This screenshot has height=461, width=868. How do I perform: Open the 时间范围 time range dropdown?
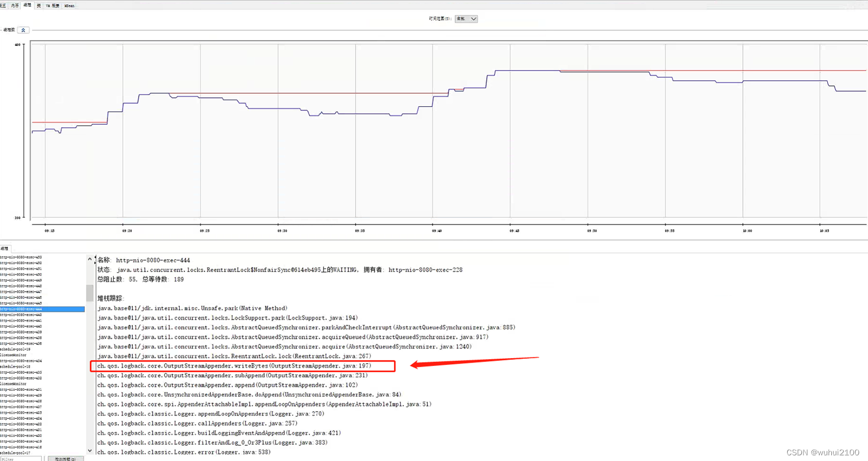coord(467,19)
